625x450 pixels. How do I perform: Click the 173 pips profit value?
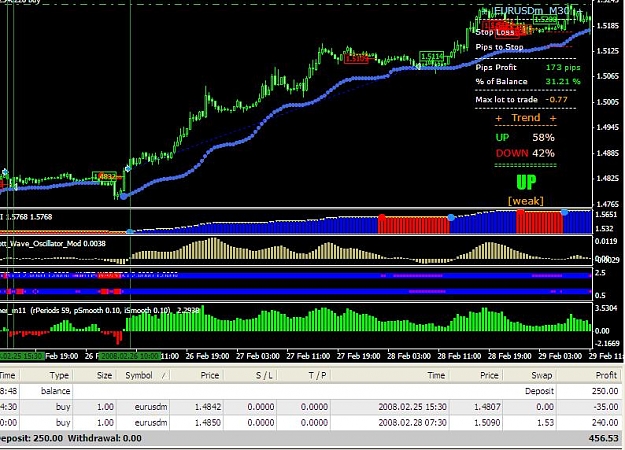point(563,67)
